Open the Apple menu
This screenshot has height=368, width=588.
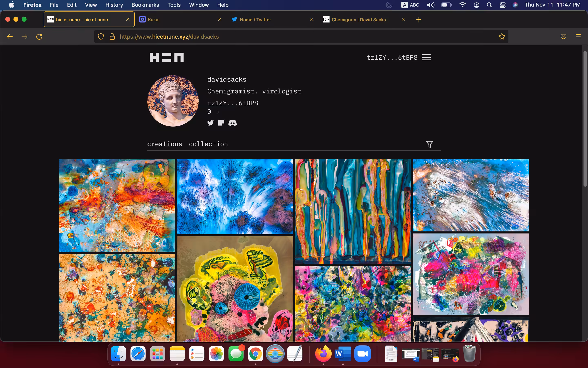pos(11,5)
